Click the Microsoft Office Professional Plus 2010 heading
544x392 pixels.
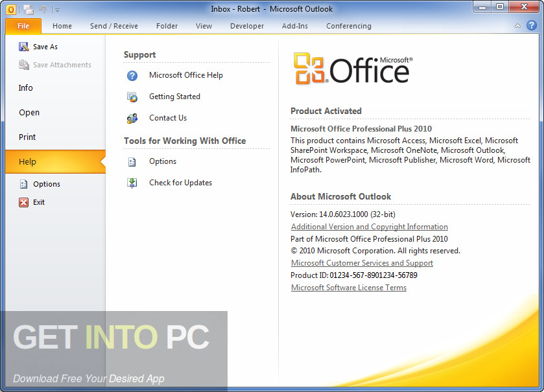pyautogui.click(x=361, y=128)
